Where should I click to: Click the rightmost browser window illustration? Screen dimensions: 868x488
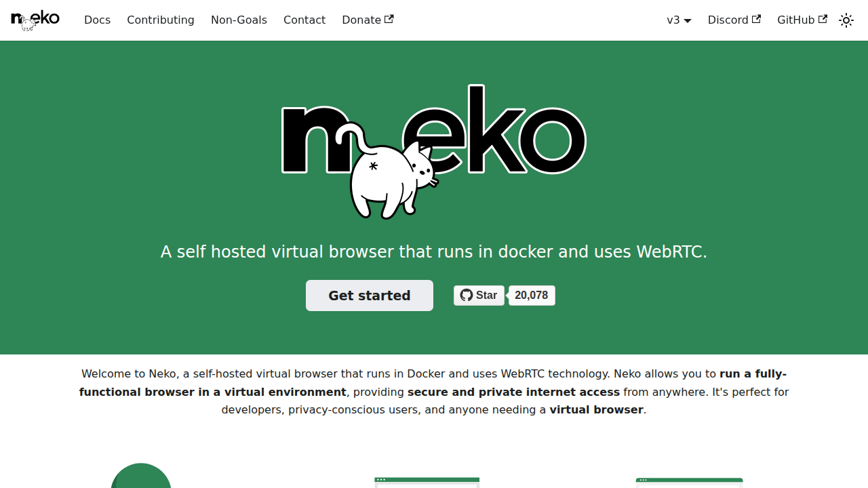coord(689,482)
